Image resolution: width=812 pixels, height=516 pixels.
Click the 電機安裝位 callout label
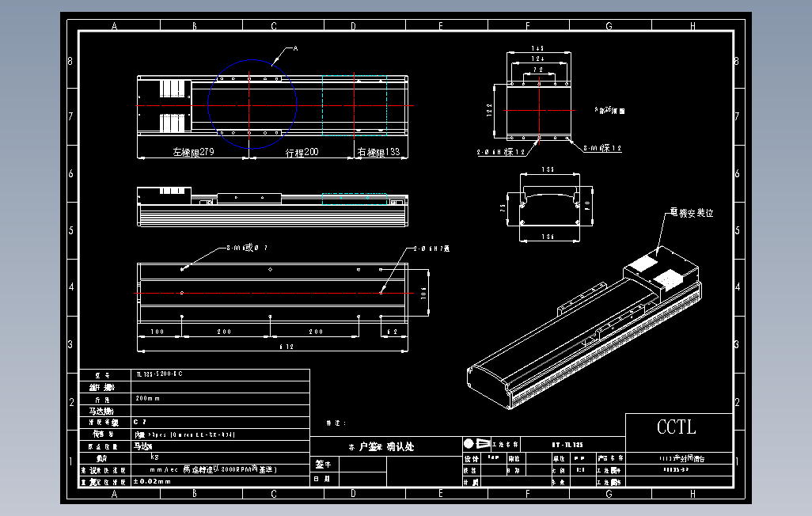692,212
